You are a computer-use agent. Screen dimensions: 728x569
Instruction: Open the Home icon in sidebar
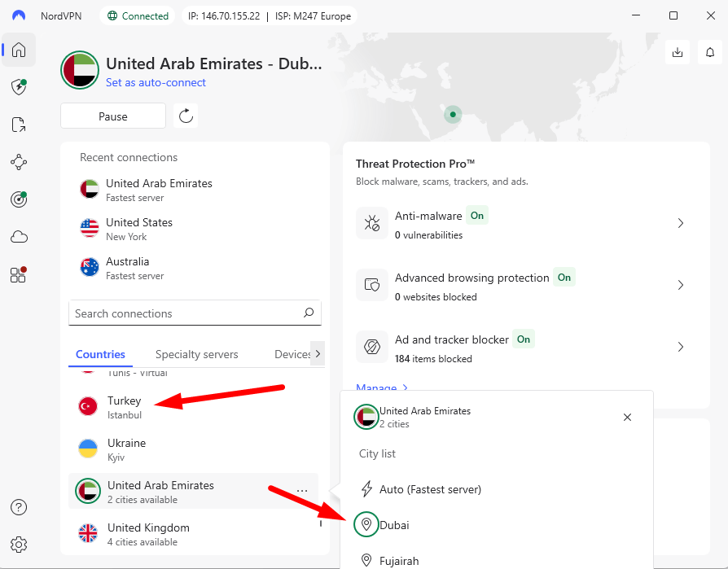pyautogui.click(x=19, y=50)
